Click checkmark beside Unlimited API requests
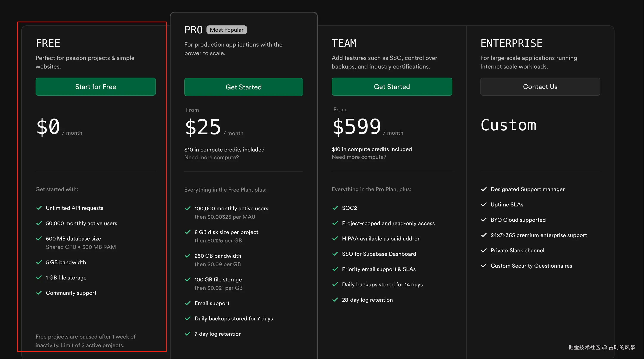The image size is (644, 359). tap(39, 208)
